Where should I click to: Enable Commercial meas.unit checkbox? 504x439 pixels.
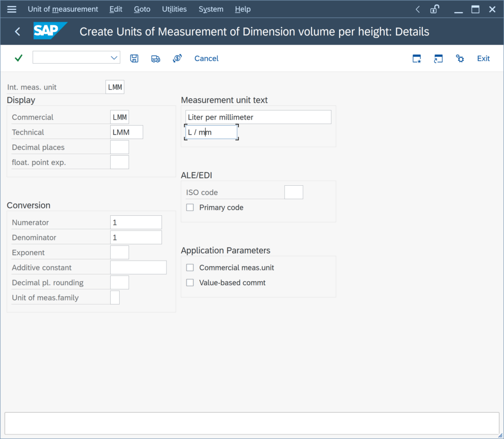[190, 268]
